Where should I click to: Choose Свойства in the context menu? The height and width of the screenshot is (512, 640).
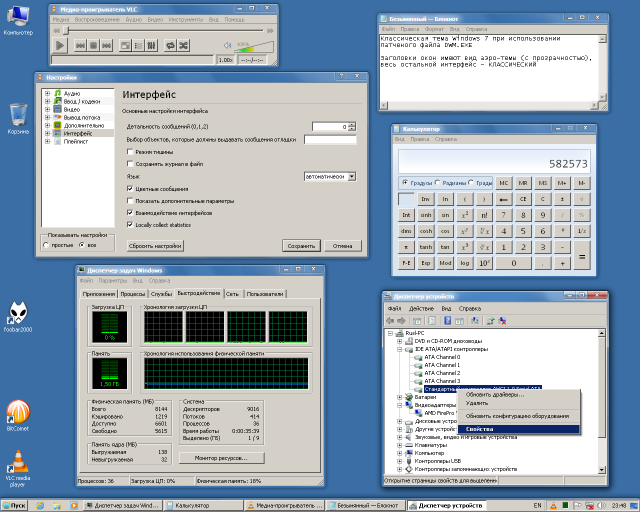tap(479, 429)
